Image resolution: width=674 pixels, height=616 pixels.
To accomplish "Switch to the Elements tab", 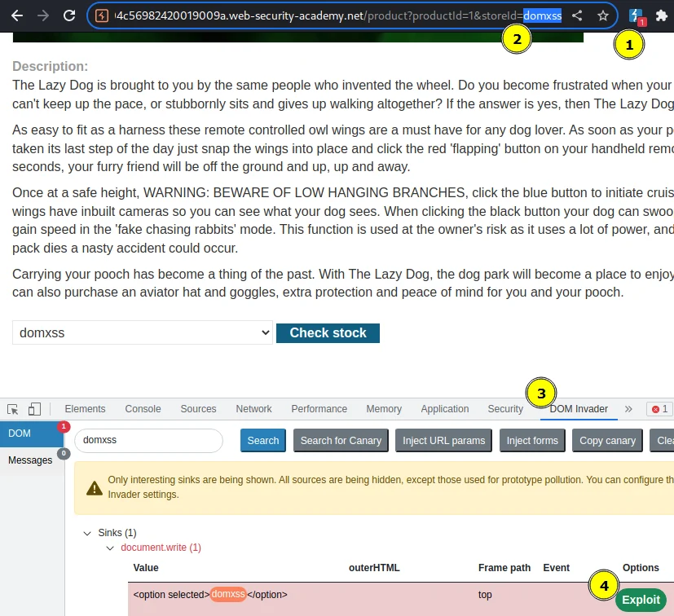I will [x=85, y=409].
